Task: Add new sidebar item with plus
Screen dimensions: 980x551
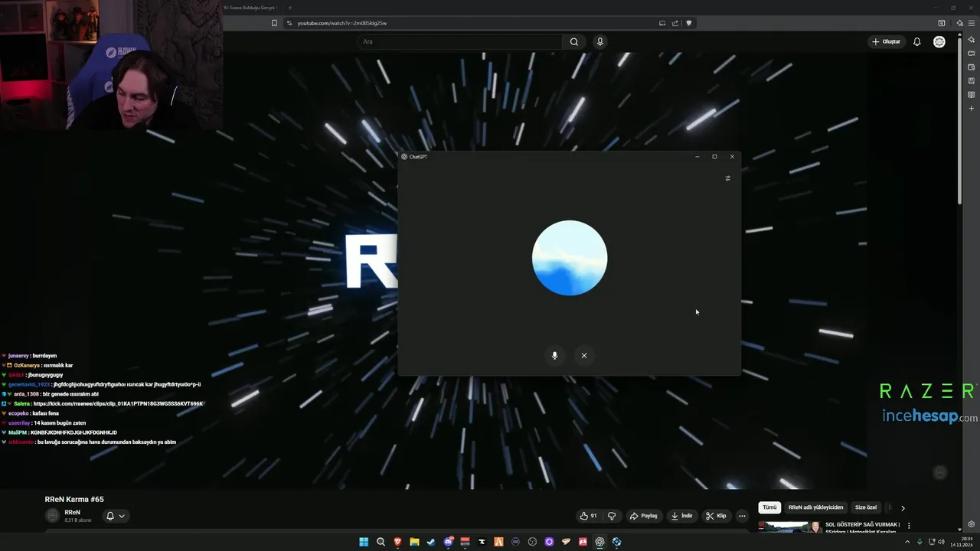Action: point(972,109)
